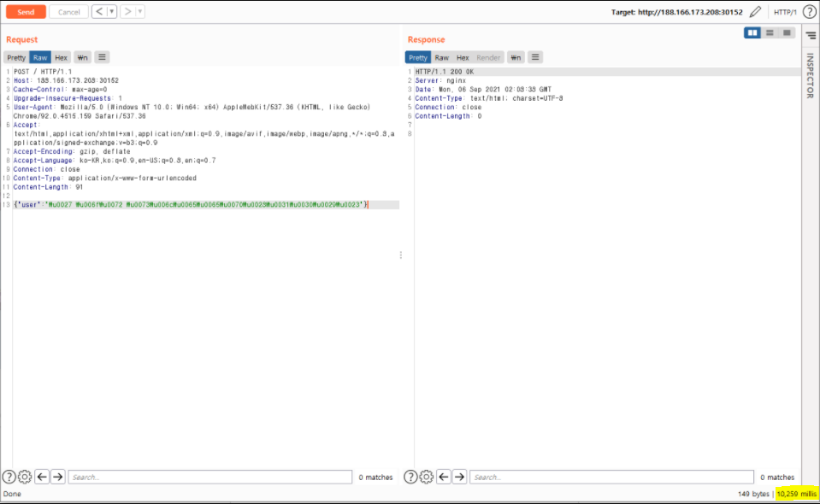The width and height of the screenshot is (820, 504).
Task: Select the Response Raw tab
Action: [x=442, y=57]
